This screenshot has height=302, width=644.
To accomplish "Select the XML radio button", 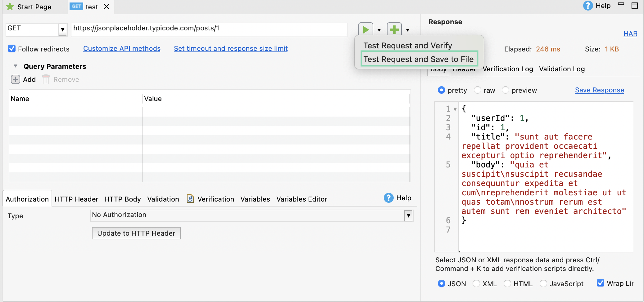I will [x=476, y=283].
